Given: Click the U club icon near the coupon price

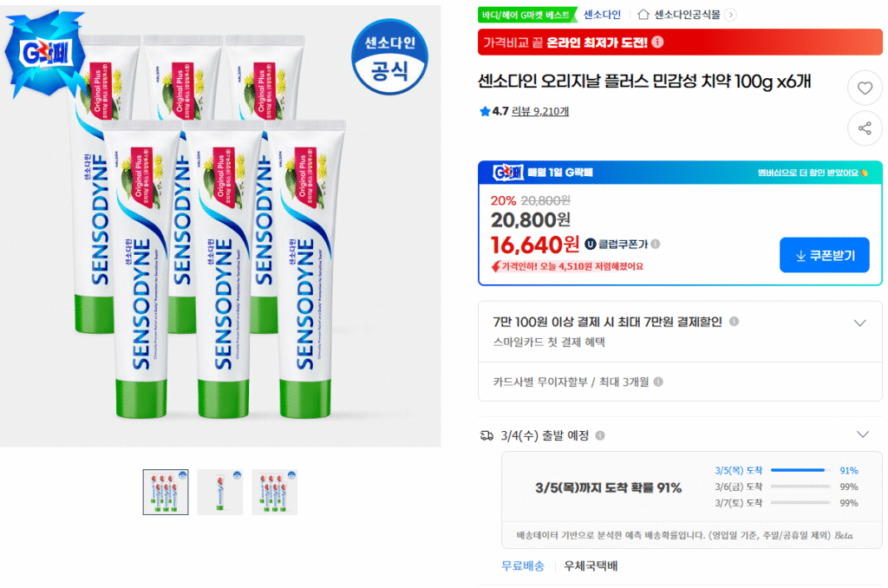Looking at the screenshot, I should [591, 242].
